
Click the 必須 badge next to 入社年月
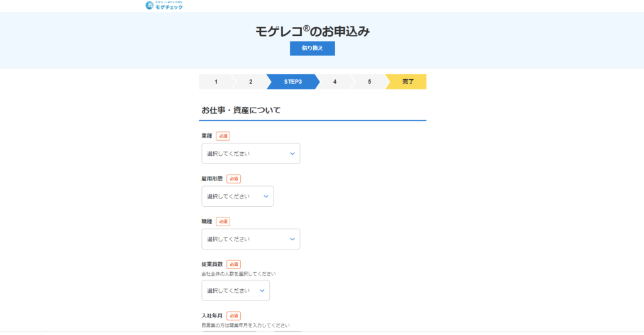tap(234, 316)
